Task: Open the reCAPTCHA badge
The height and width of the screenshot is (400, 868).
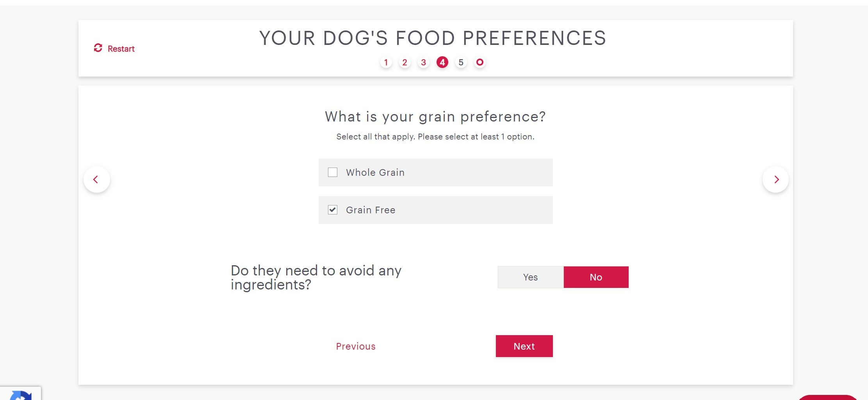Action: click(x=20, y=394)
